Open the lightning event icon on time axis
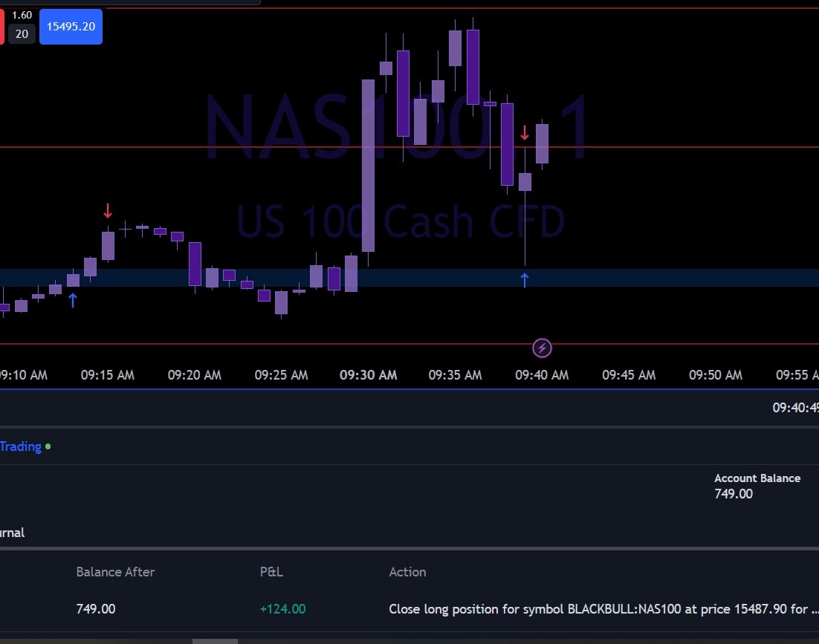This screenshot has height=644, width=819. [542, 348]
